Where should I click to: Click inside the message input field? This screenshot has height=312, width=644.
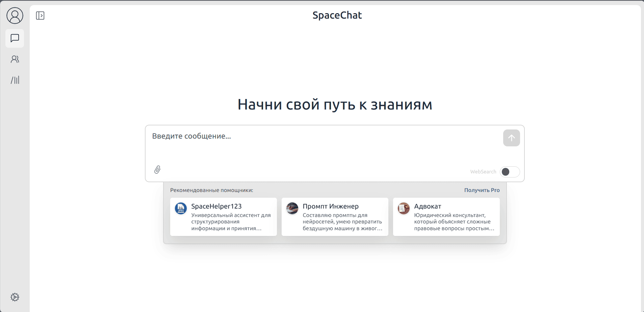304,136
